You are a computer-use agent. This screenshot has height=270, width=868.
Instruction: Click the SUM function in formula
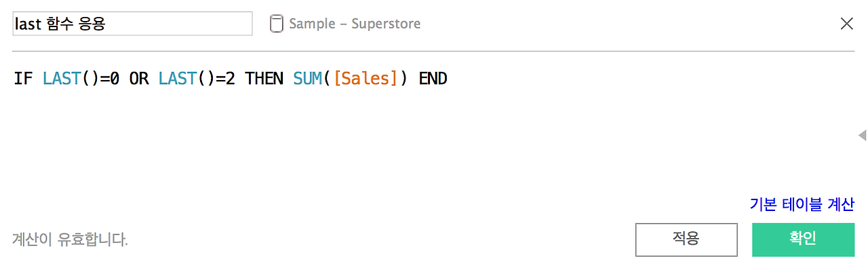point(308,79)
